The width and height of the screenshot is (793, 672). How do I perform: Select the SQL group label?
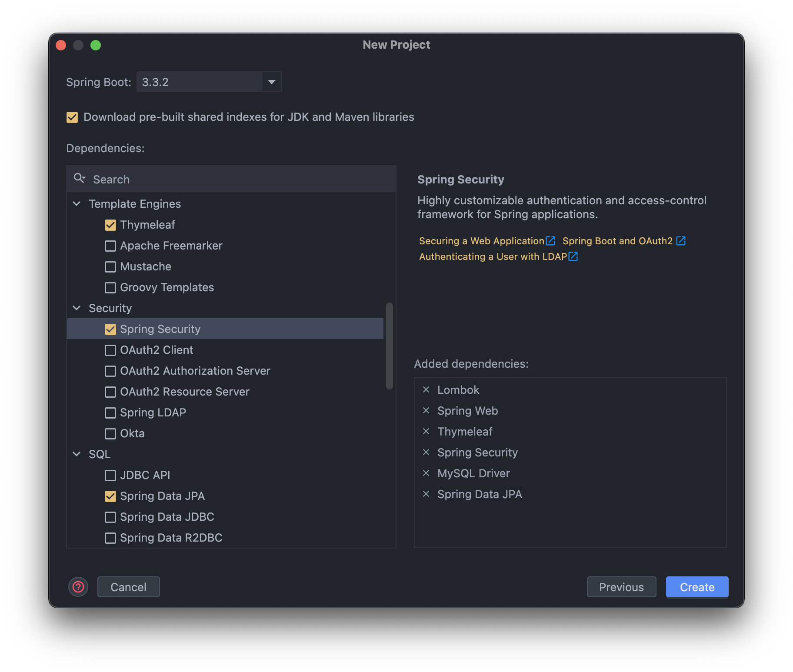pyautogui.click(x=100, y=454)
